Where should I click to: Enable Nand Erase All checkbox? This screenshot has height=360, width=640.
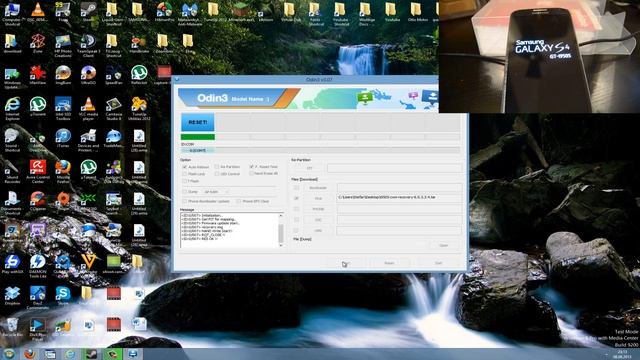pos(251,173)
